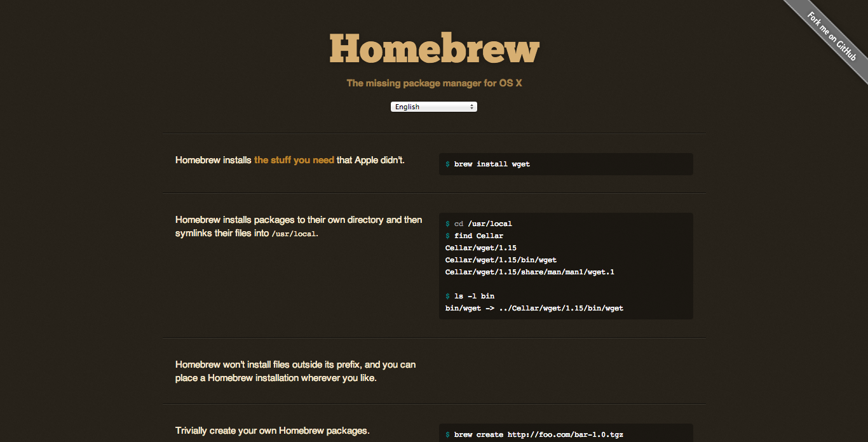
Task: Click the 'brew install wget' command line
Action: point(487,164)
